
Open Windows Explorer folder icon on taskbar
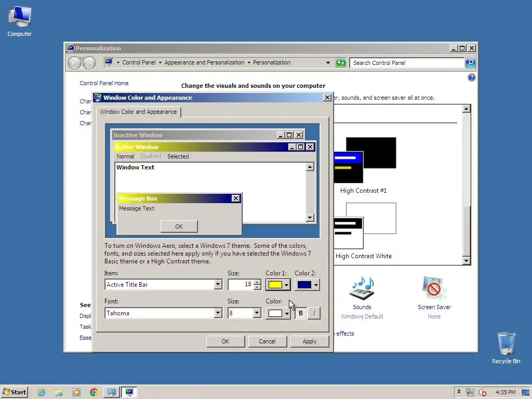pyautogui.click(x=59, y=392)
